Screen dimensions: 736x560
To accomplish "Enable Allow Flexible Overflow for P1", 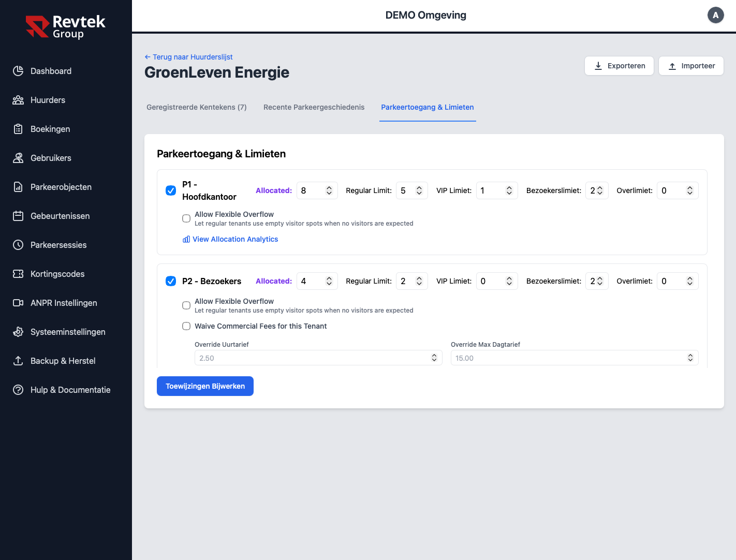I will pos(186,218).
